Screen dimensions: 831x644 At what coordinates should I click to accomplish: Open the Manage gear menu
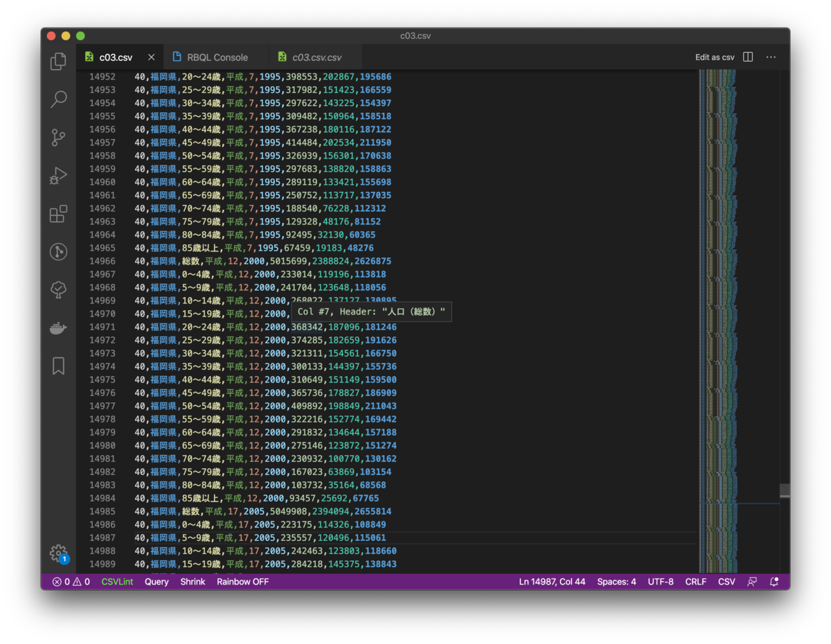[58, 553]
